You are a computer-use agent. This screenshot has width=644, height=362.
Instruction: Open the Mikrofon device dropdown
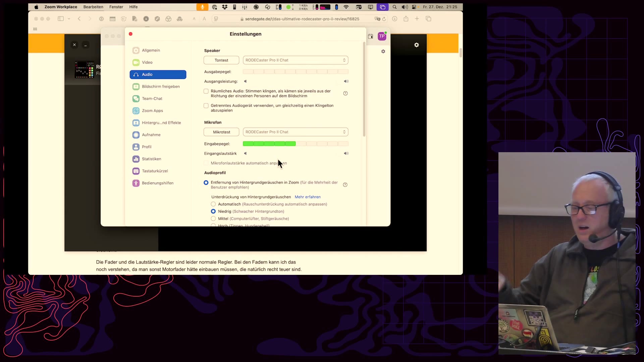click(296, 132)
